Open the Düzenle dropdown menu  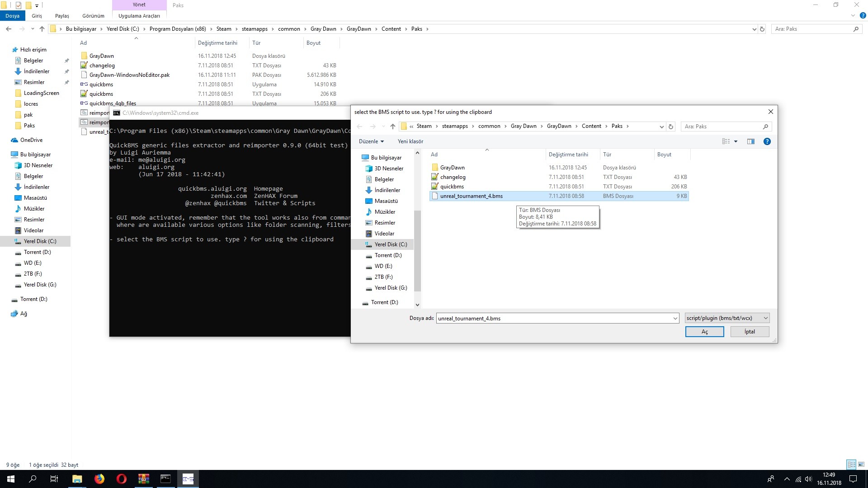click(371, 141)
